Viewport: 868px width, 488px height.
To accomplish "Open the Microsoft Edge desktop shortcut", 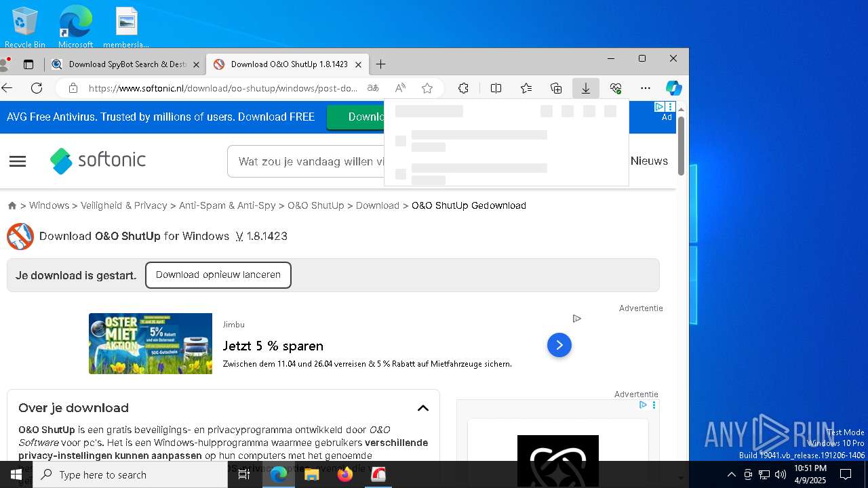I will point(75,27).
